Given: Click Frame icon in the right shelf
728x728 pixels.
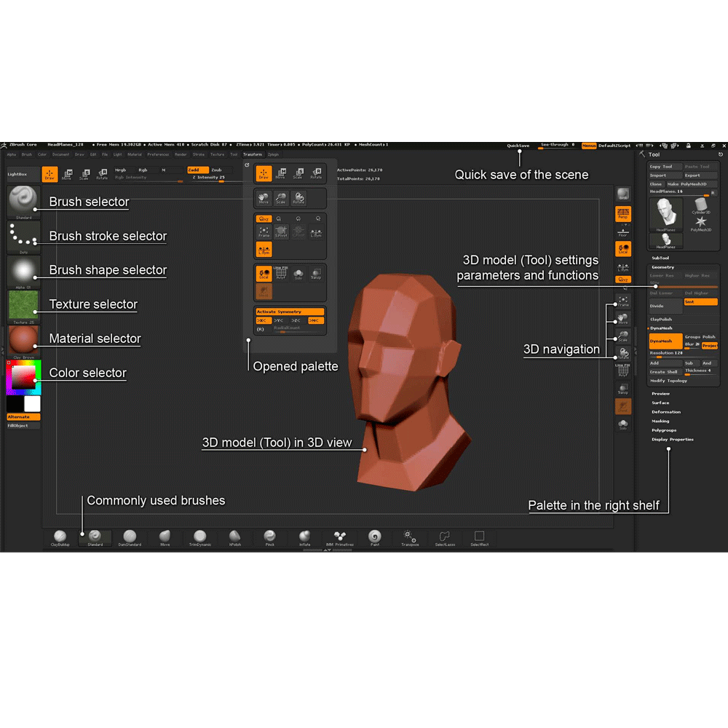Looking at the screenshot, I should 623,301.
